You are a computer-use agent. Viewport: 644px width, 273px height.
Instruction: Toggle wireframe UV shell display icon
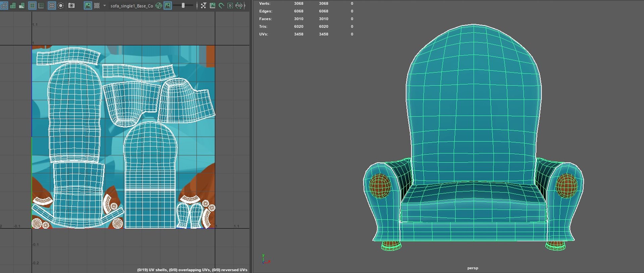pyautogui.click(x=4, y=6)
